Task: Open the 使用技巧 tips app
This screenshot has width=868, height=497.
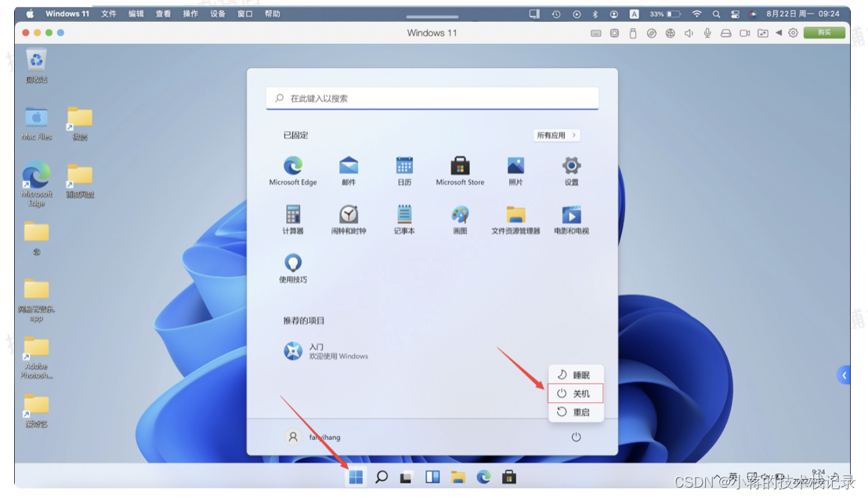Action: [x=293, y=269]
